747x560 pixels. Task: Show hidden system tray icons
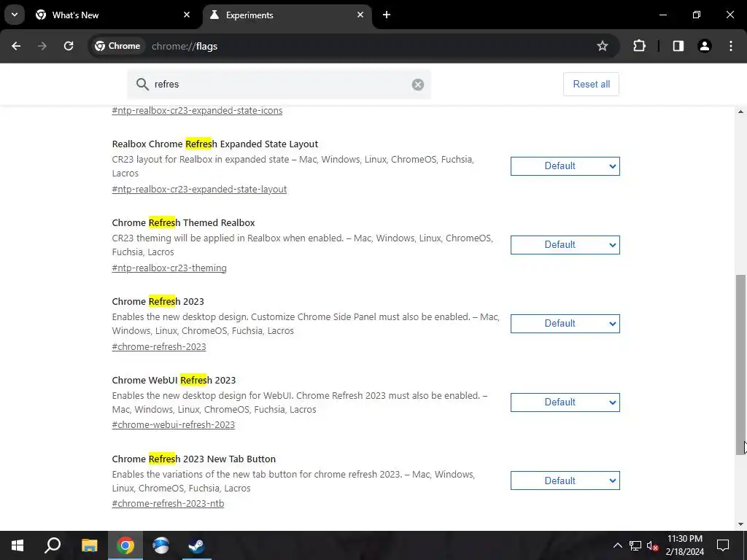click(x=617, y=545)
